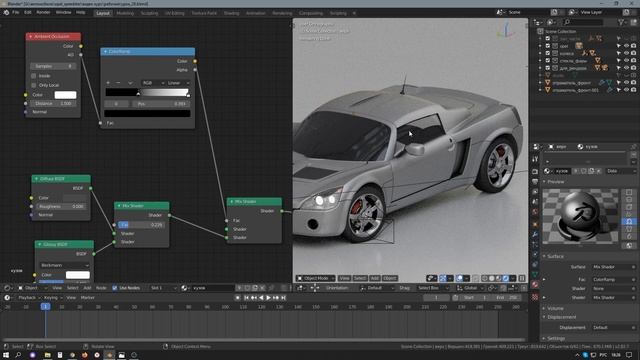Open the Texture properties checker tab
The image size is (640, 360).
535,297
